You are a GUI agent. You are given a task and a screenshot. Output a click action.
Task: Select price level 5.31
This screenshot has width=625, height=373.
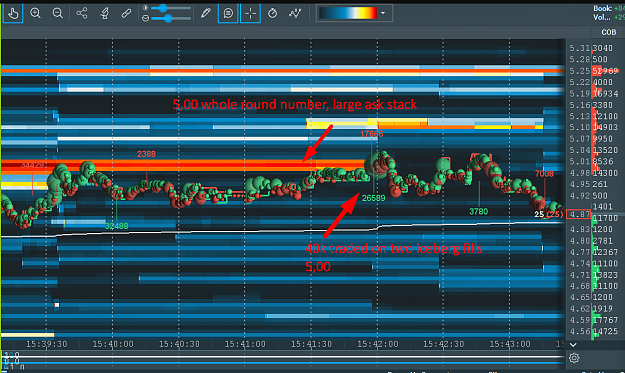(580, 48)
